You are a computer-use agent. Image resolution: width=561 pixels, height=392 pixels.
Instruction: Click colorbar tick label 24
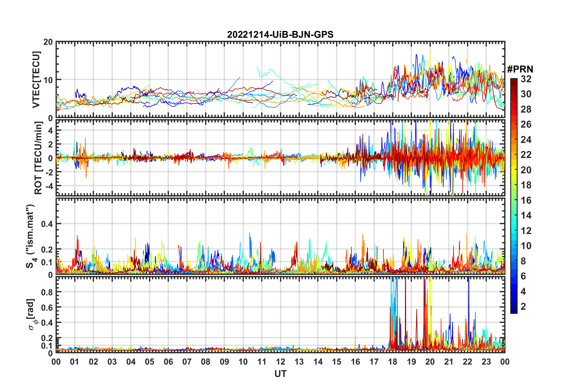point(526,140)
